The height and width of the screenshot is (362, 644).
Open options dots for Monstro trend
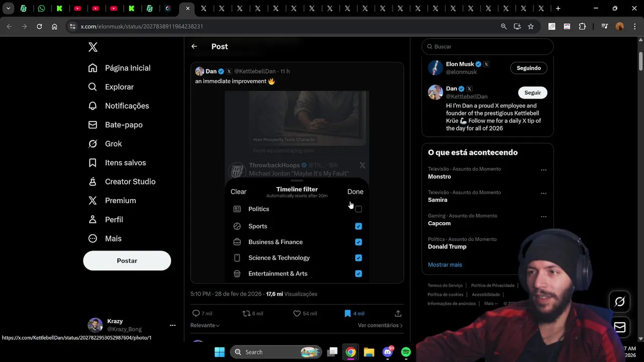(543, 170)
